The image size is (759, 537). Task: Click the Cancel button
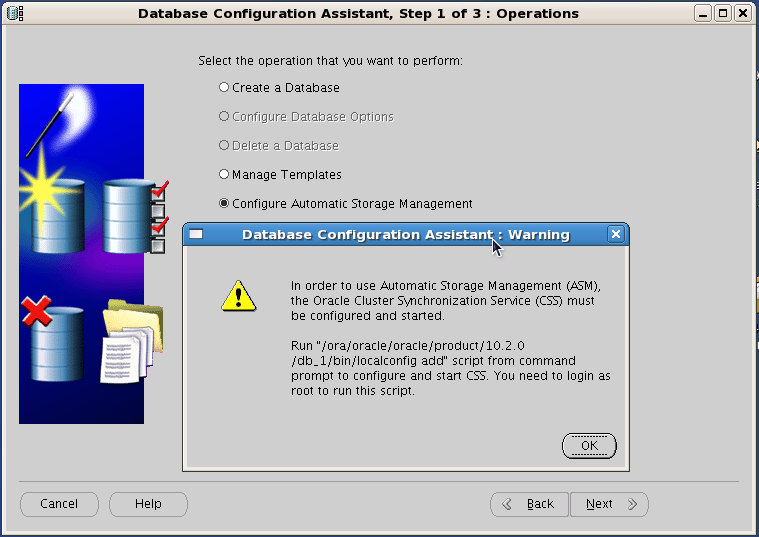(59, 504)
